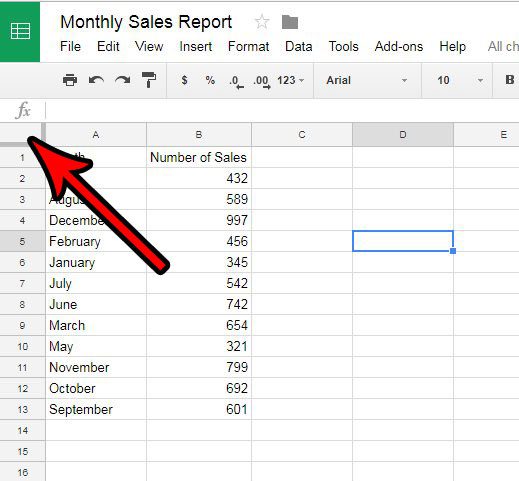
Task: Open the Insert menu
Action: tap(196, 46)
